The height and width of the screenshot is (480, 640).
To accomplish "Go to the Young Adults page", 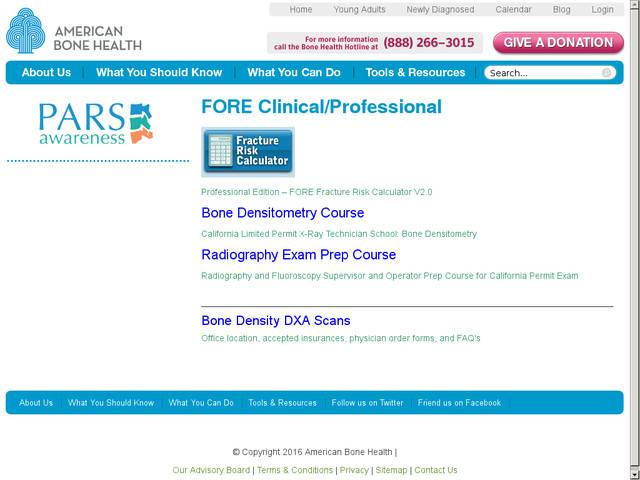I will point(360,9).
